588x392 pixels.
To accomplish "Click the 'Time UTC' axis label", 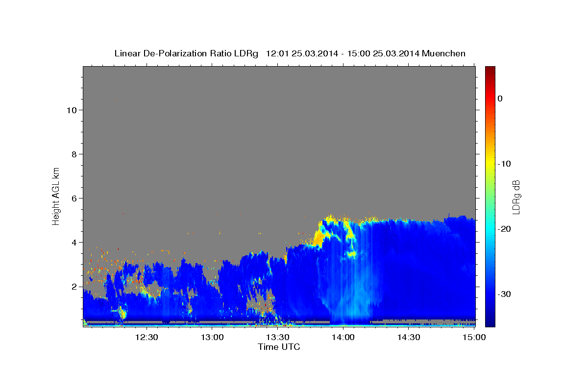I will pos(279,347).
